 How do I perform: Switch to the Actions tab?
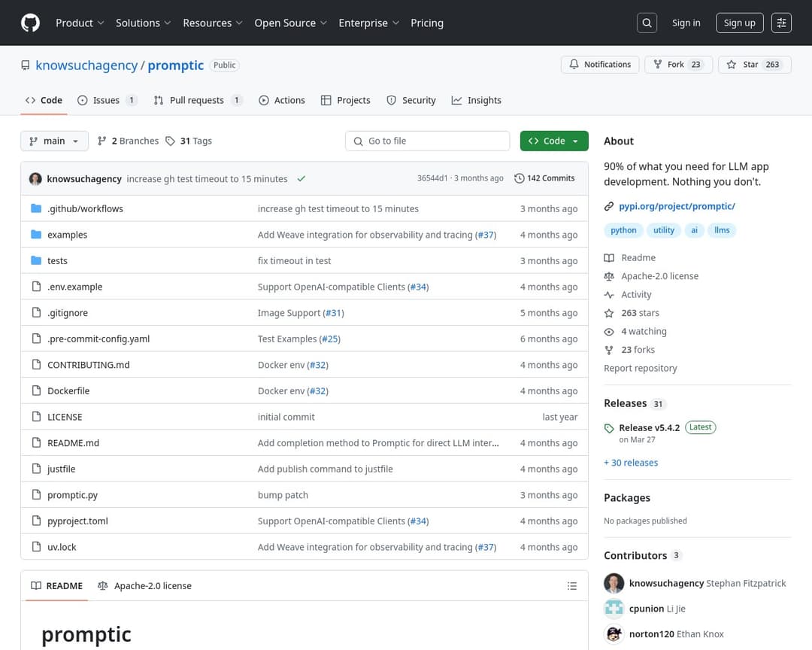coord(282,101)
